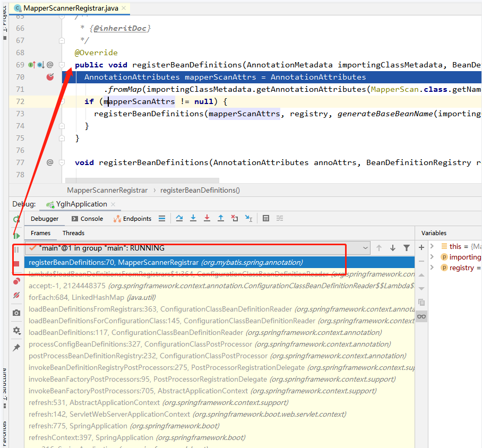This screenshot has width=482, height=448.
Task: Open Evaluate Expression calculator
Action: coord(266,218)
